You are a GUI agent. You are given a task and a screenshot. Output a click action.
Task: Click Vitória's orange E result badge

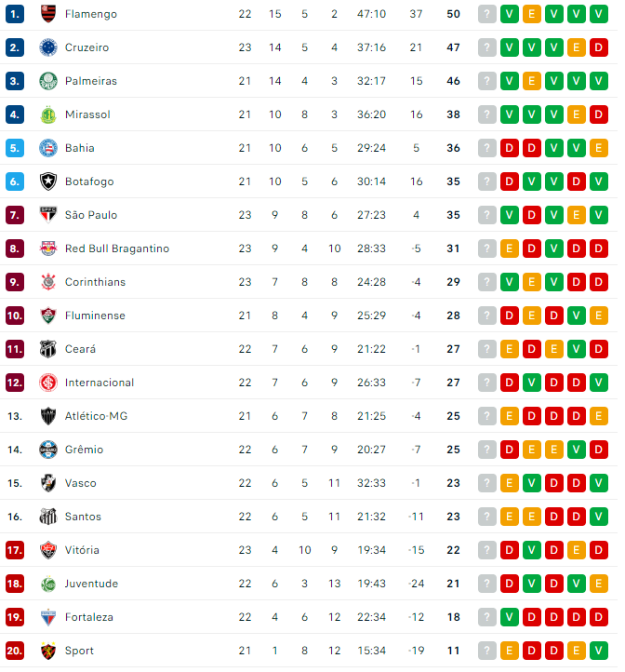click(x=576, y=550)
